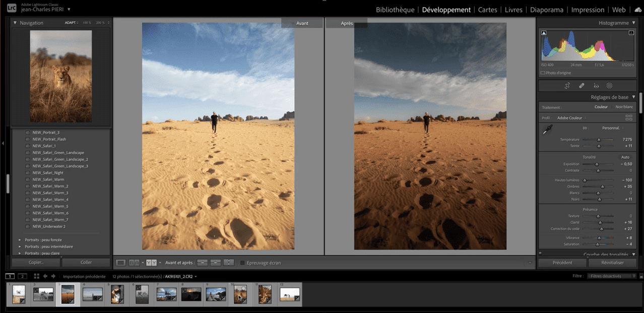Expand Portraits : peau intermédiaire preset group
Image resolution: width=644 pixels, height=313 pixels.
point(20,247)
